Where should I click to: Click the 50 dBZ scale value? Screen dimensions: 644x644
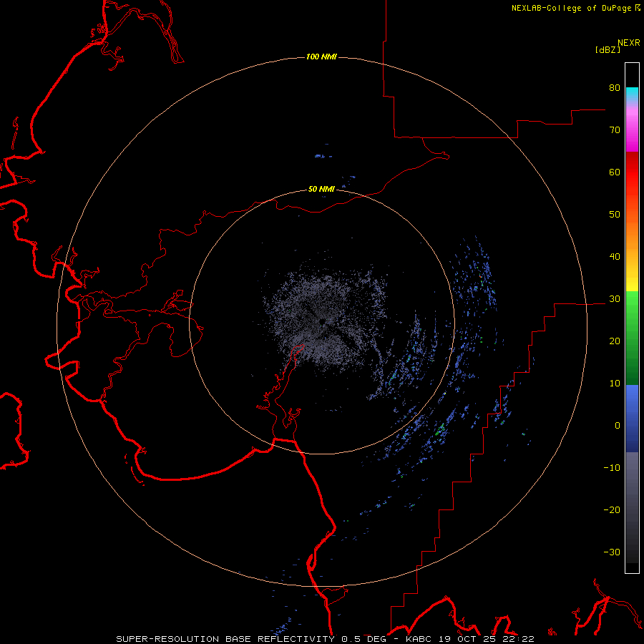(615, 215)
